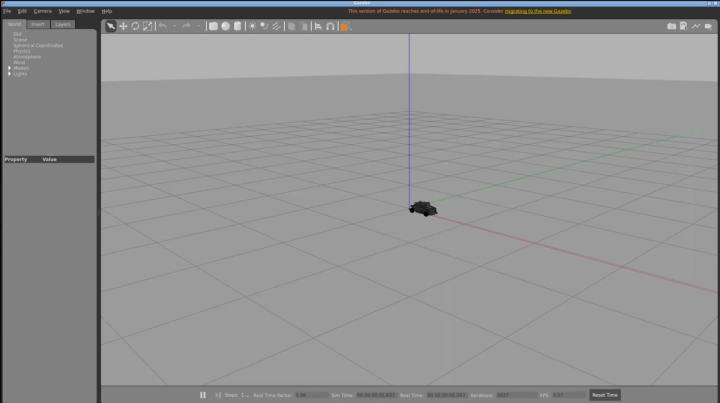Expand the Lights tree node

point(9,74)
